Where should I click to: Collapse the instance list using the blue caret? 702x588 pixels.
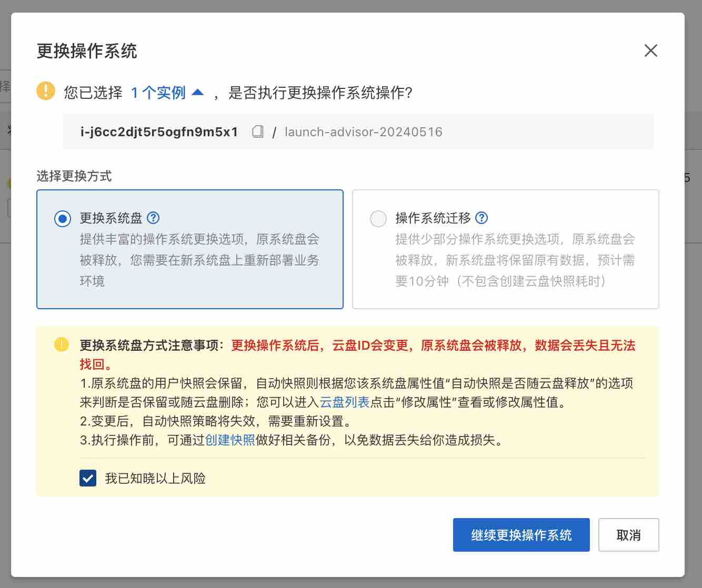[x=198, y=93]
